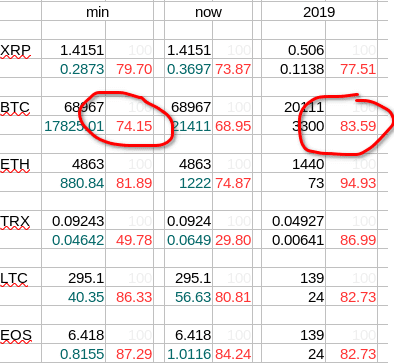
Task: Select the red 49.78 cell
Action: click(x=129, y=240)
